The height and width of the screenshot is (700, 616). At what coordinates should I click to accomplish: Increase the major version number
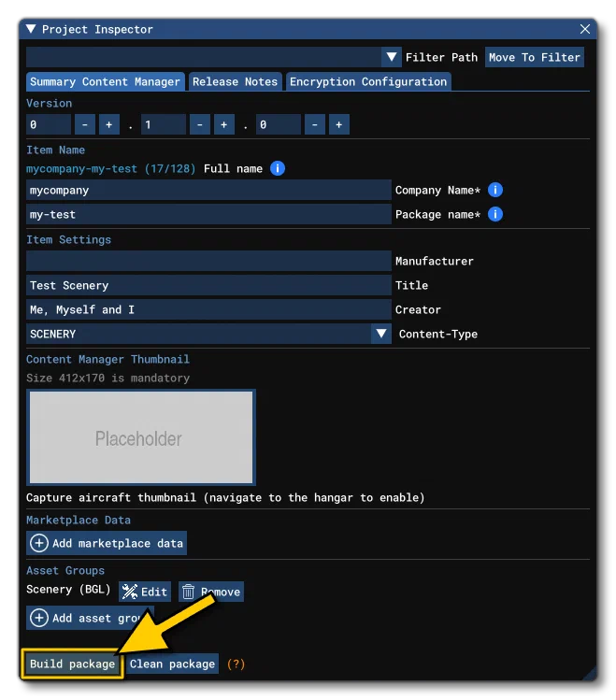(x=109, y=124)
